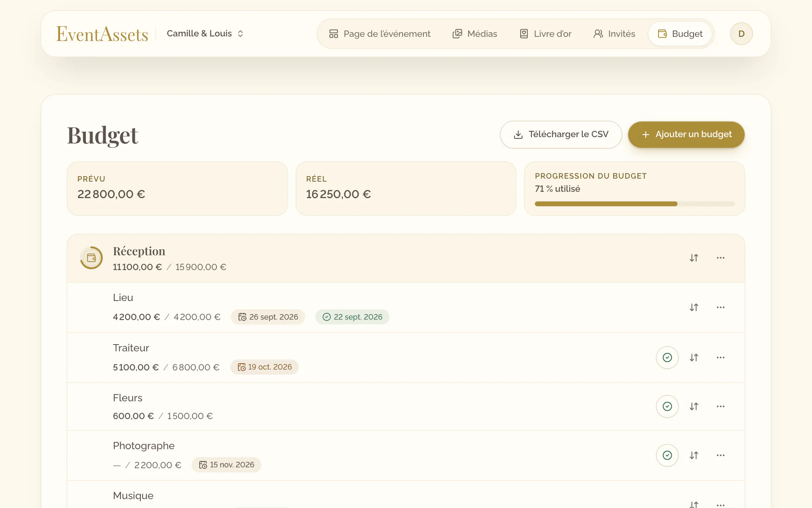The height and width of the screenshot is (508, 812).
Task: Click the 15 nov. 2026 due date badge
Action: pos(227,465)
